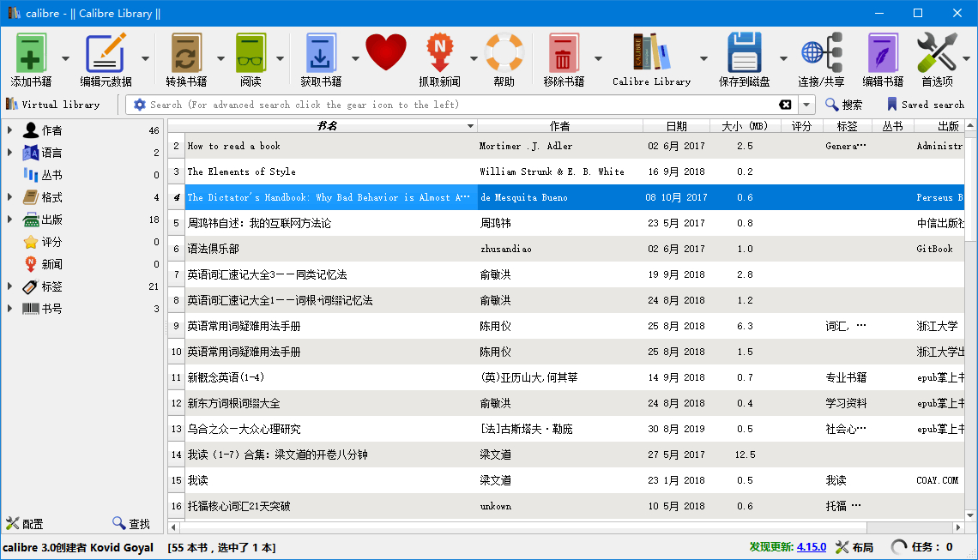Click Save to disk (保存到磁盘) icon
The width and height of the screenshot is (978, 560).
click(x=744, y=54)
